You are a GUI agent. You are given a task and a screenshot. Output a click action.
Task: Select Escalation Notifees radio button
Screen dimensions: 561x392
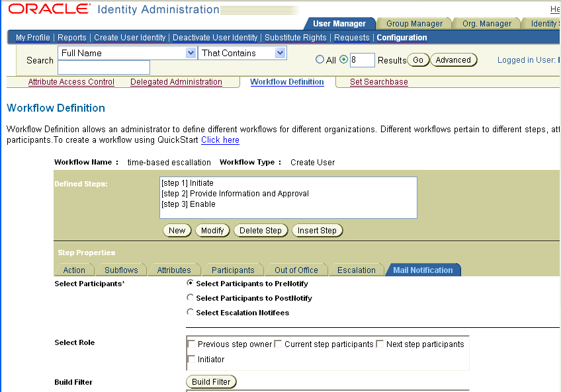(191, 312)
